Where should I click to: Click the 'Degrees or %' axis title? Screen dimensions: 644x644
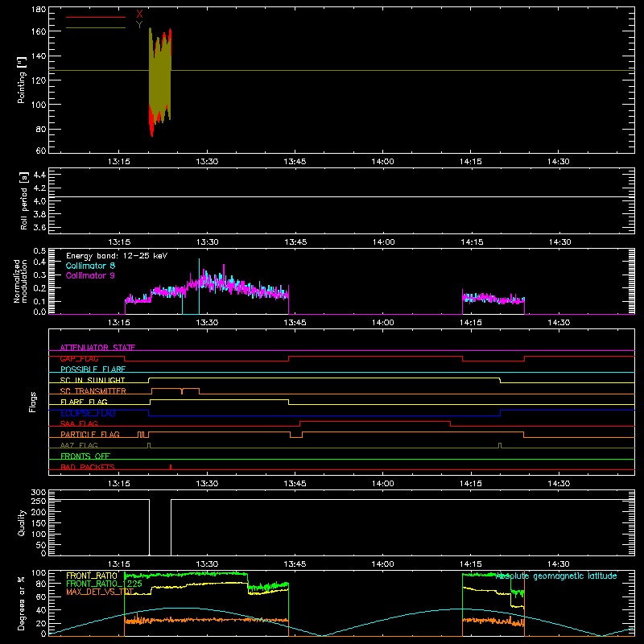pyautogui.click(x=22, y=603)
